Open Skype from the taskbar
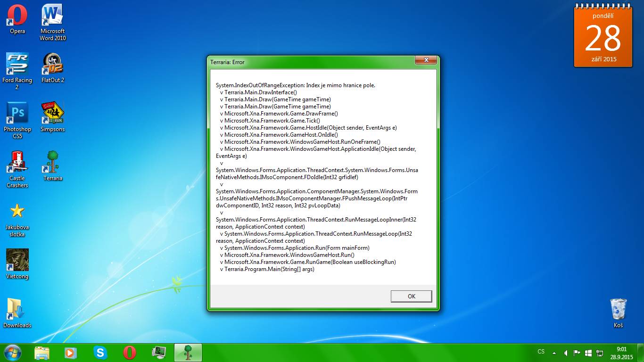This screenshot has height=362, width=644. (x=100, y=353)
